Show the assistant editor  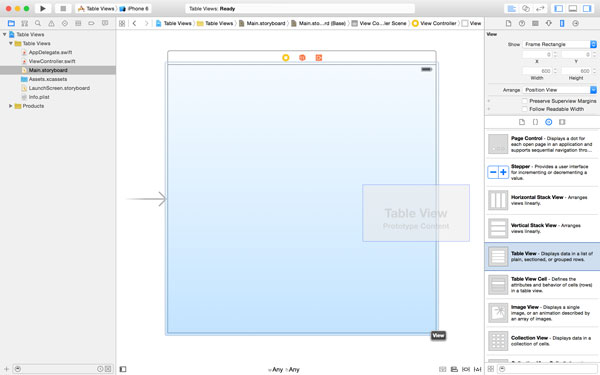pyautogui.click(x=526, y=8)
